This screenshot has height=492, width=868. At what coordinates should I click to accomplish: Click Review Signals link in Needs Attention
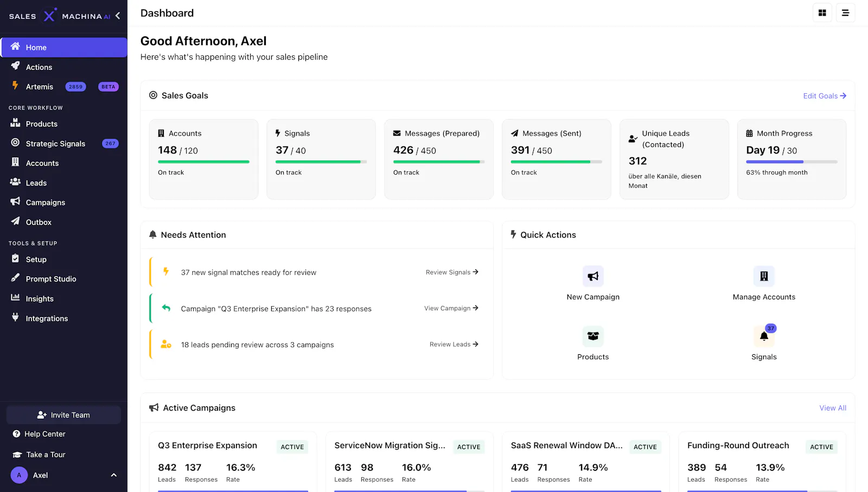[x=452, y=272]
